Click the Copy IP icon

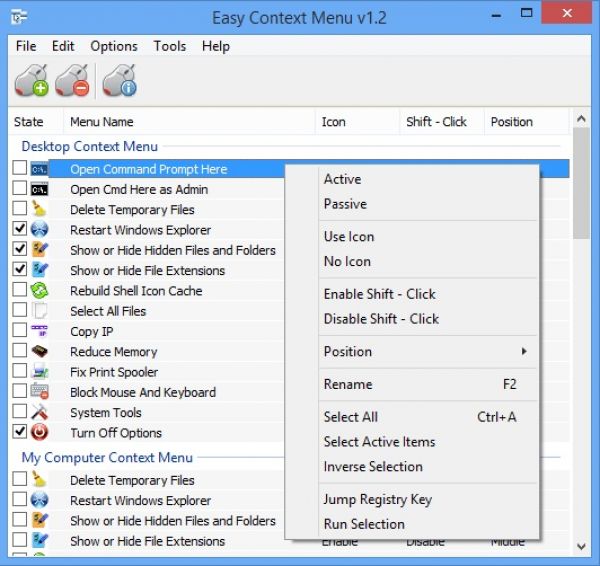tap(39, 331)
